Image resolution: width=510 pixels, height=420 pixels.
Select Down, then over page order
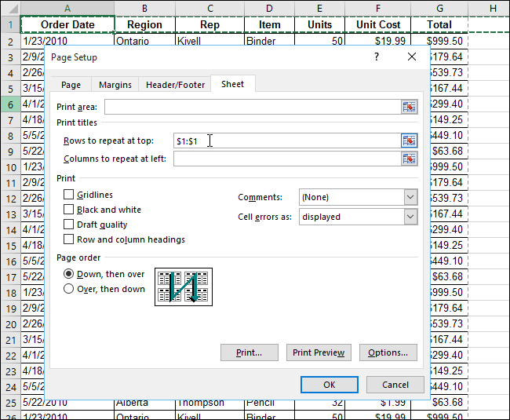click(x=69, y=274)
